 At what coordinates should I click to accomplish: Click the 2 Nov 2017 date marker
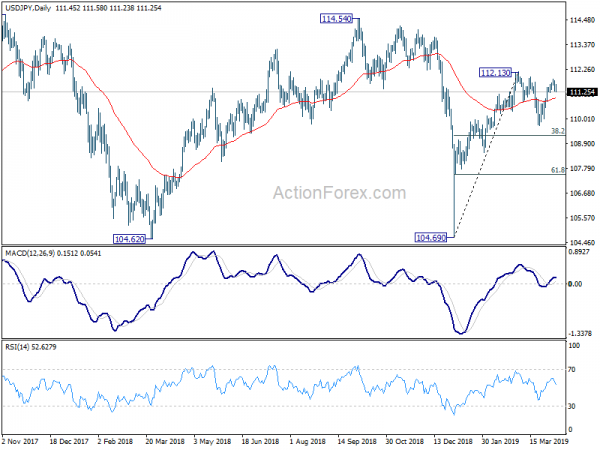pyautogui.click(x=20, y=441)
